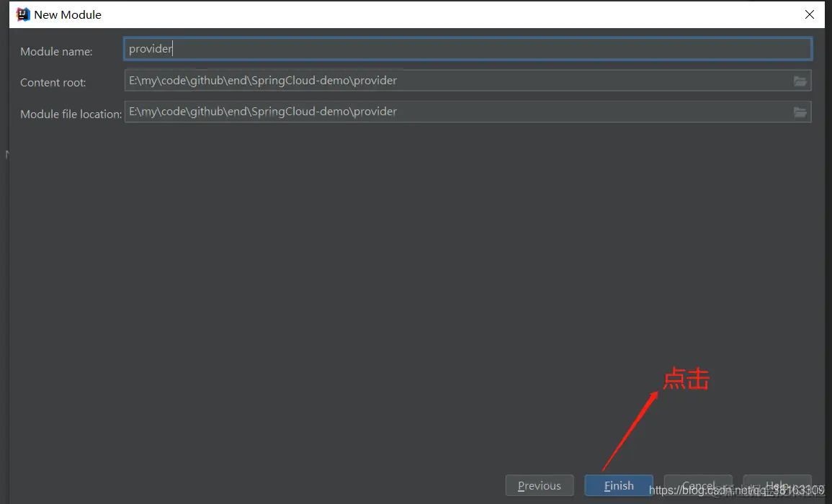Screen dimensions: 832x504
Task: Open folder browser for Module file location
Action: pos(800,112)
